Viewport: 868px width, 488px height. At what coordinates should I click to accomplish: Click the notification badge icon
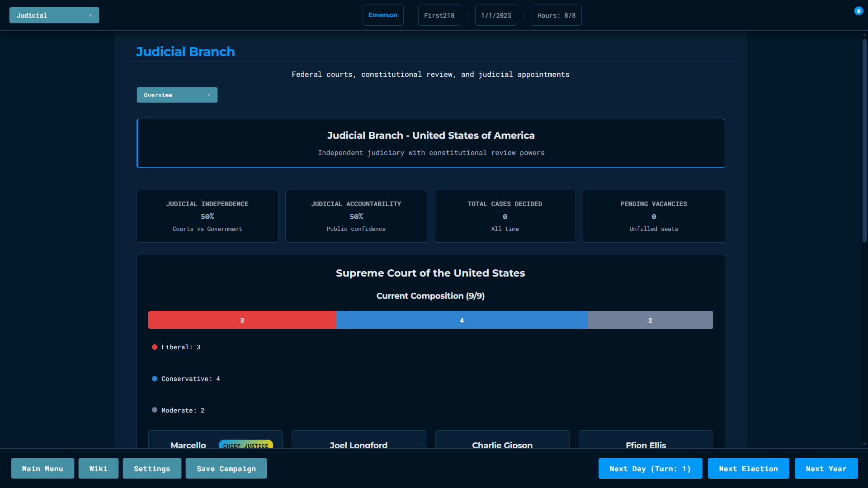pos(858,11)
